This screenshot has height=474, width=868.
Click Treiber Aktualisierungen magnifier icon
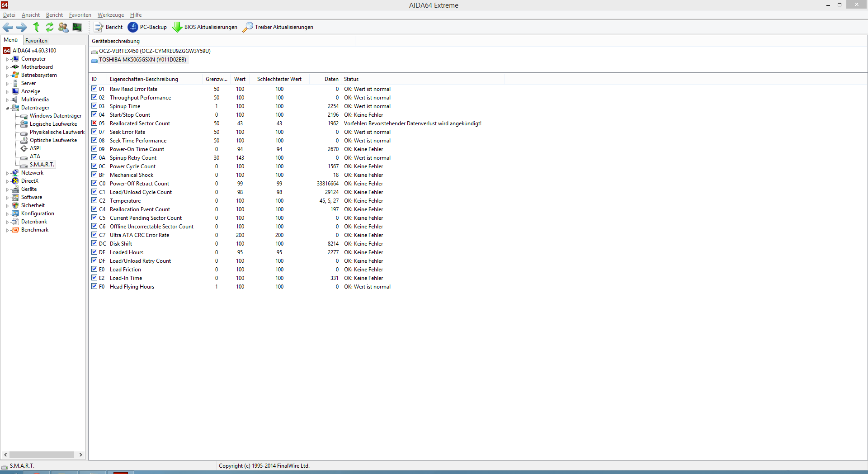[248, 27]
